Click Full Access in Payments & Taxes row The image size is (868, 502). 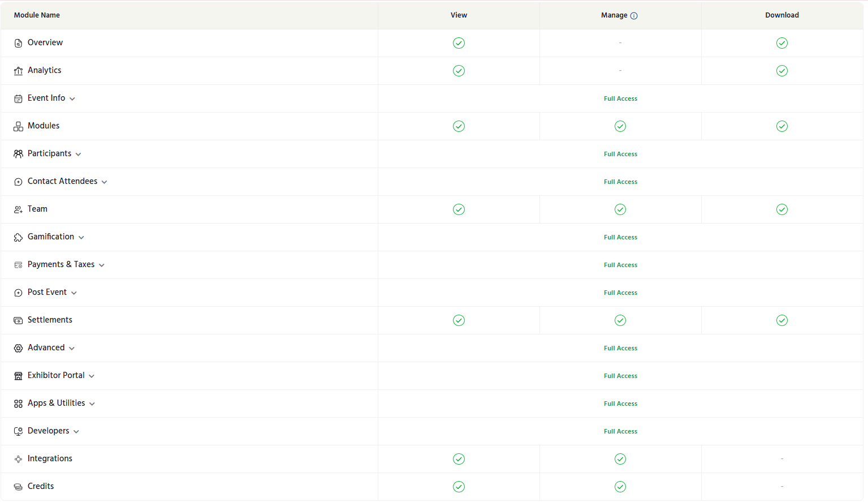pyautogui.click(x=620, y=265)
